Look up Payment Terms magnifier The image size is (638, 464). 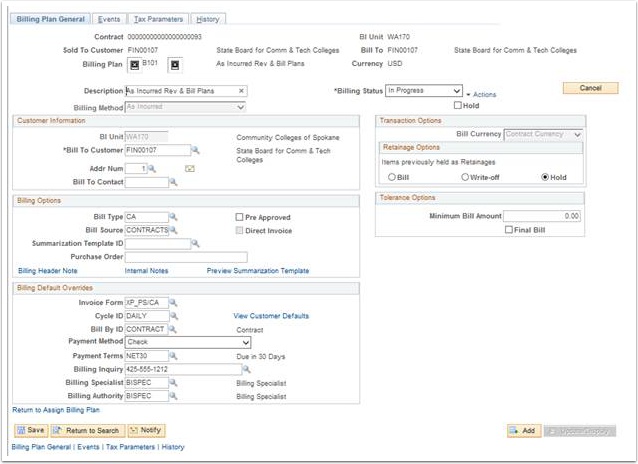click(173, 356)
